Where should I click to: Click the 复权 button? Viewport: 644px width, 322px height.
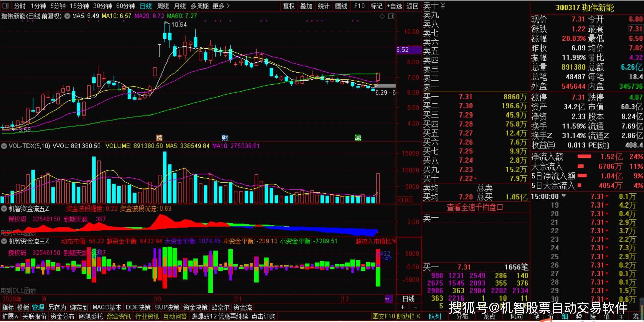click(289, 6)
